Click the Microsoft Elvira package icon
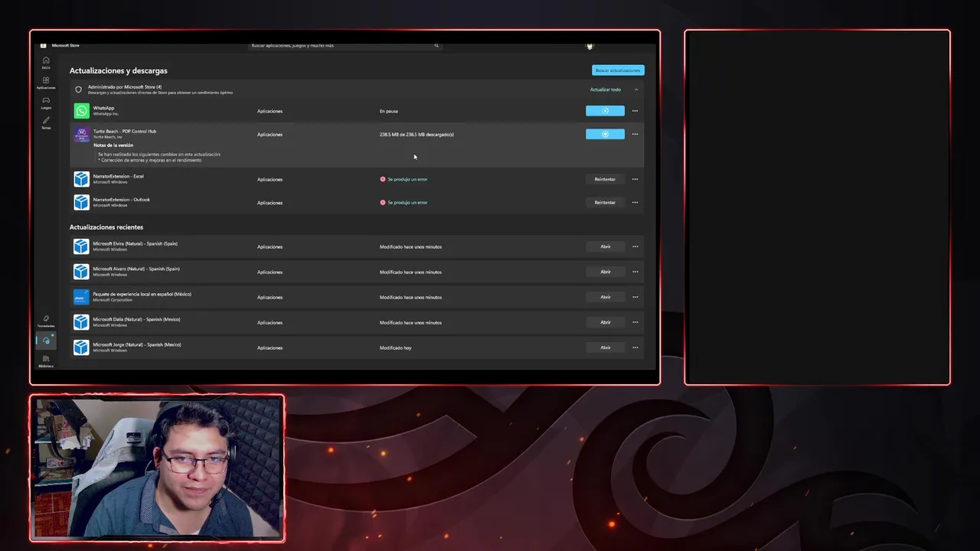The width and height of the screenshot is (980, 551). [81, 246]
